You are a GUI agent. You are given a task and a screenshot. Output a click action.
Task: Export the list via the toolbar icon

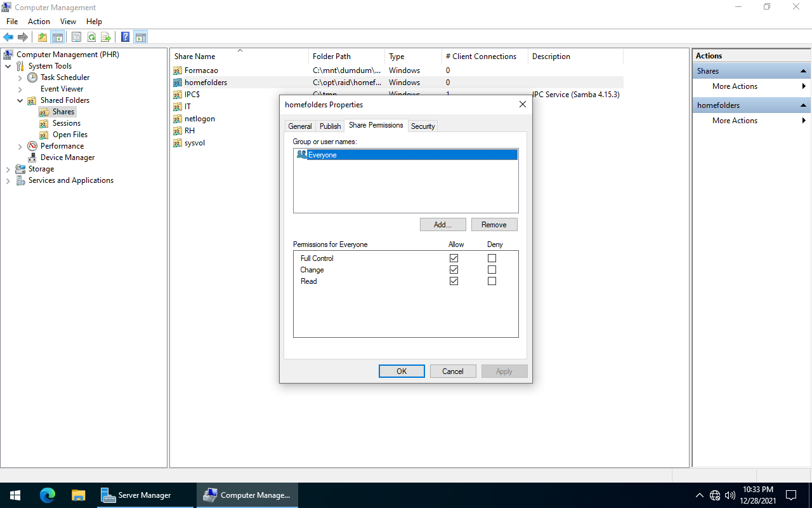coord(107,37)
